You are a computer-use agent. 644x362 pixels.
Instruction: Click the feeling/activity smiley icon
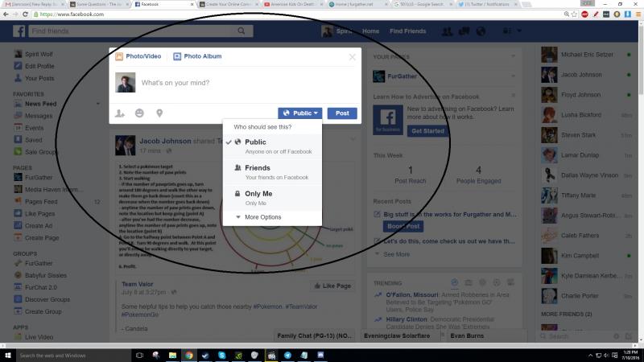click(140, 113)
